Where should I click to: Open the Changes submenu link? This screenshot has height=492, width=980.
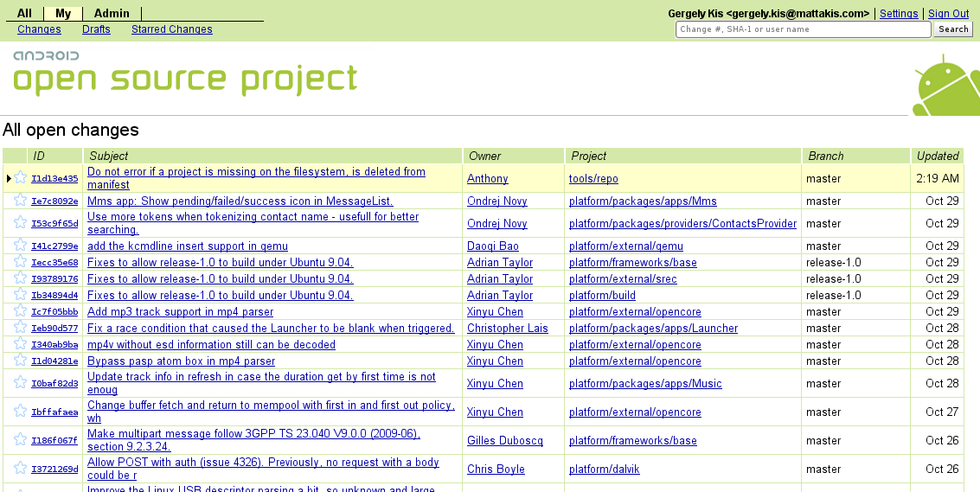(x=40, y=29)
